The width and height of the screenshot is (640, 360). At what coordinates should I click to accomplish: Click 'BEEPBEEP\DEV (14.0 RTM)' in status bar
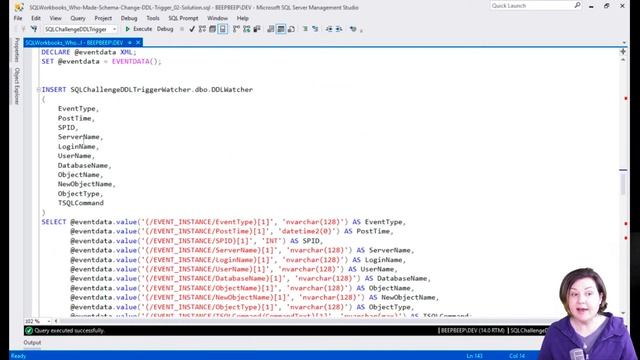click(472, 331)
